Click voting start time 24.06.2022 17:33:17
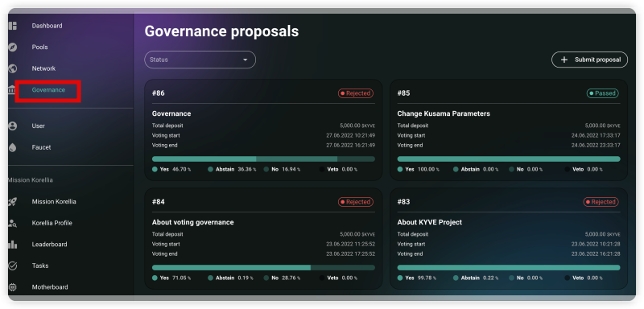 pyautogui.click(x=596, y=135)
